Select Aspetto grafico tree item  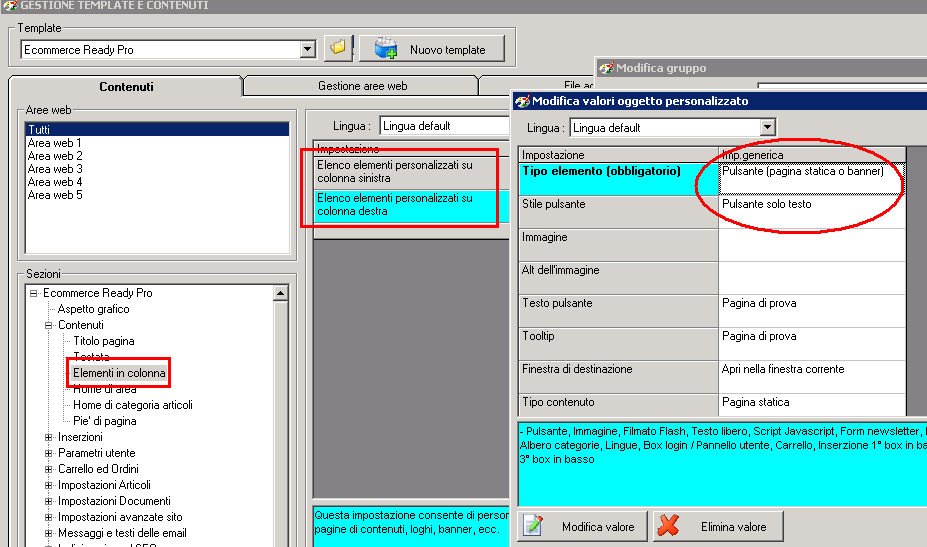coord(93,309)
